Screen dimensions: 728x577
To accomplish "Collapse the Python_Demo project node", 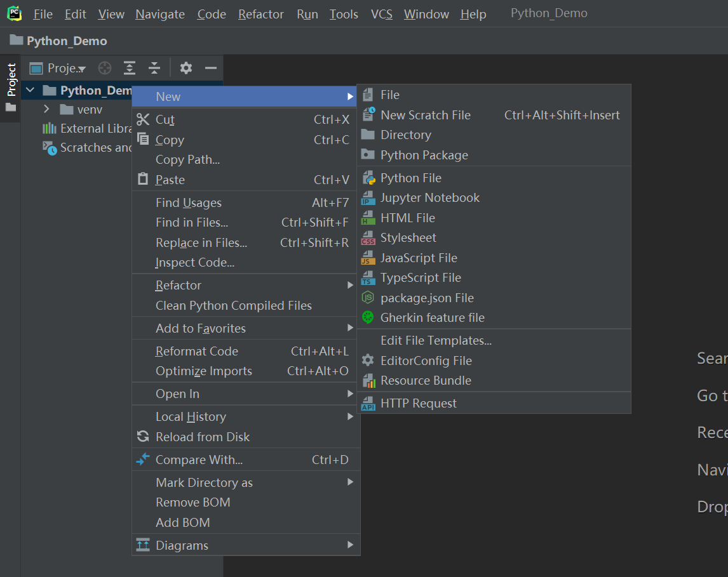I will pos(29,90).
